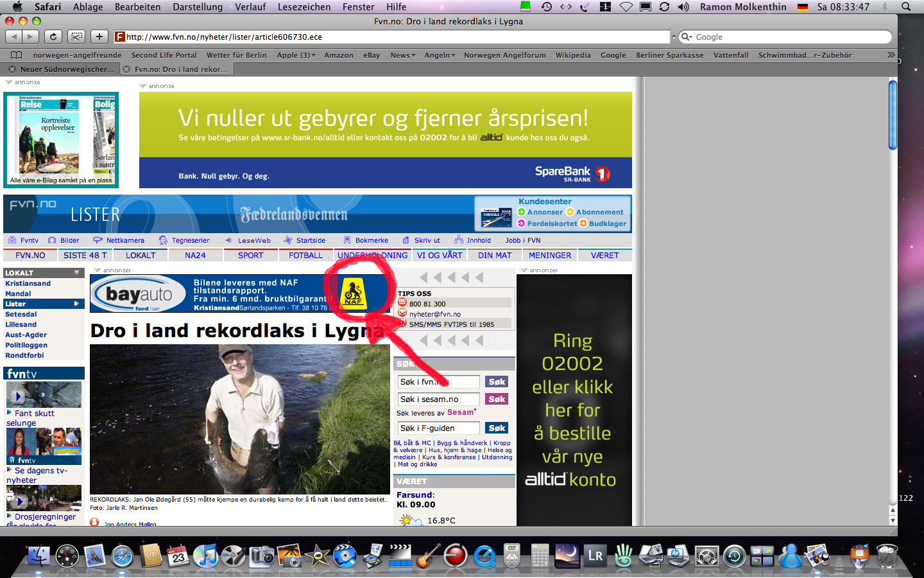924x578 pixels.
Task: Show all bookmarks via the open-book icon
Action: point(17,55)
